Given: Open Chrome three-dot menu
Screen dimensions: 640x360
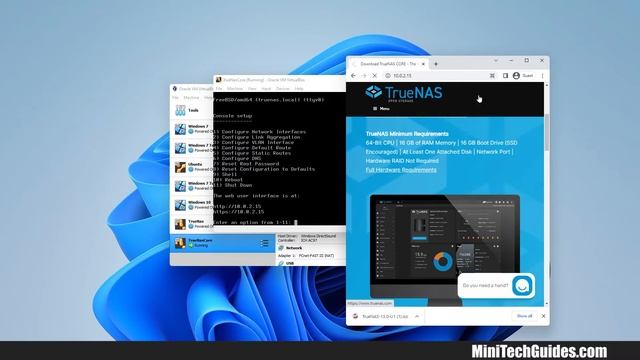Looking at the screenshot, I should pos(542,76).
